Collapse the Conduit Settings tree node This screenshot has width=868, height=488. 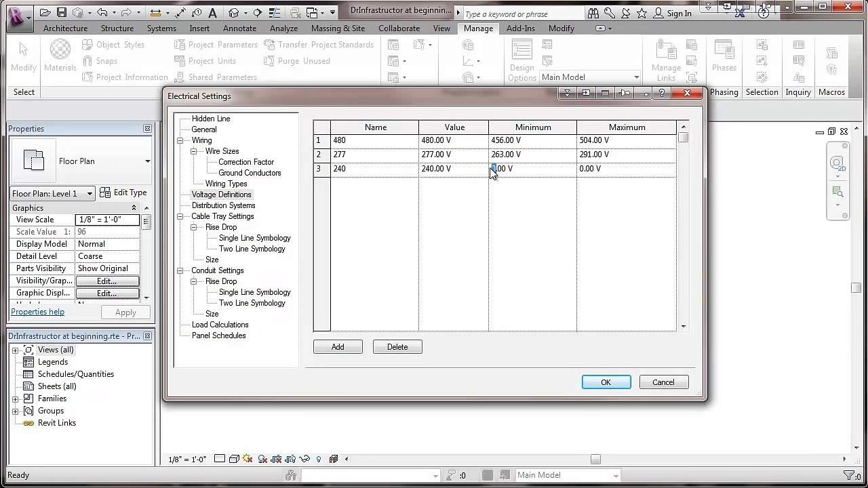click(180, 270)
